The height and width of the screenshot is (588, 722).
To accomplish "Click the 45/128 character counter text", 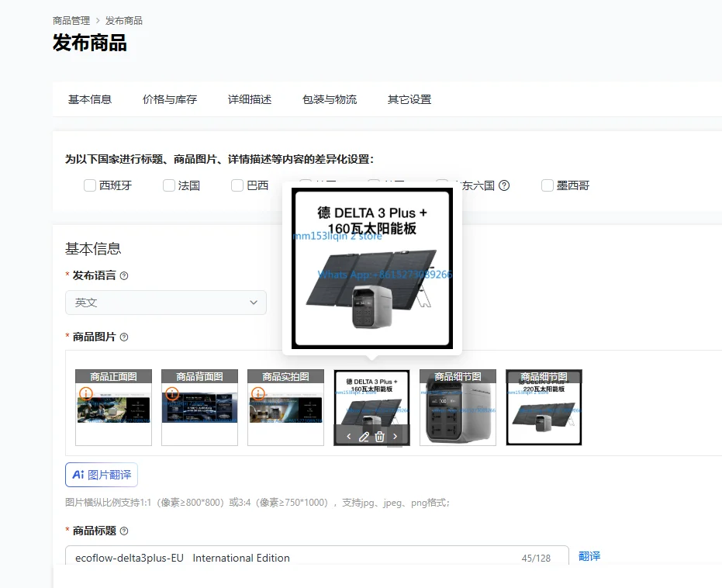I will (536, 558).
